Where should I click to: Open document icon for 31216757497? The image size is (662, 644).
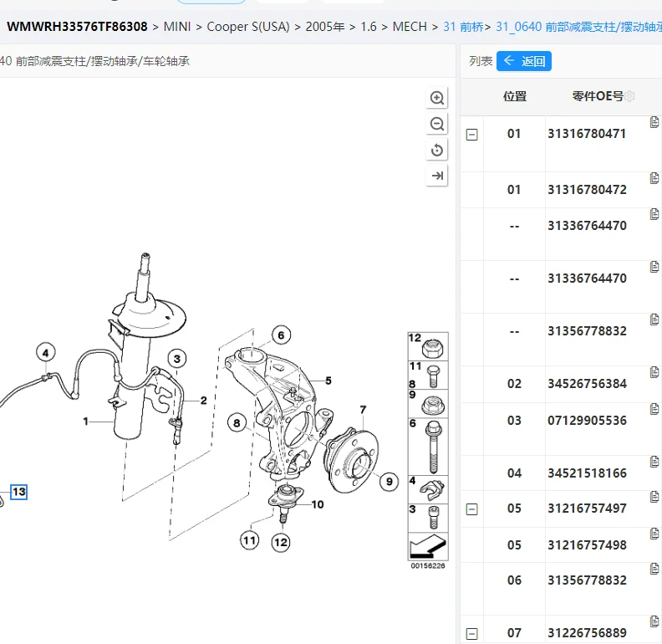click(654, 497)
